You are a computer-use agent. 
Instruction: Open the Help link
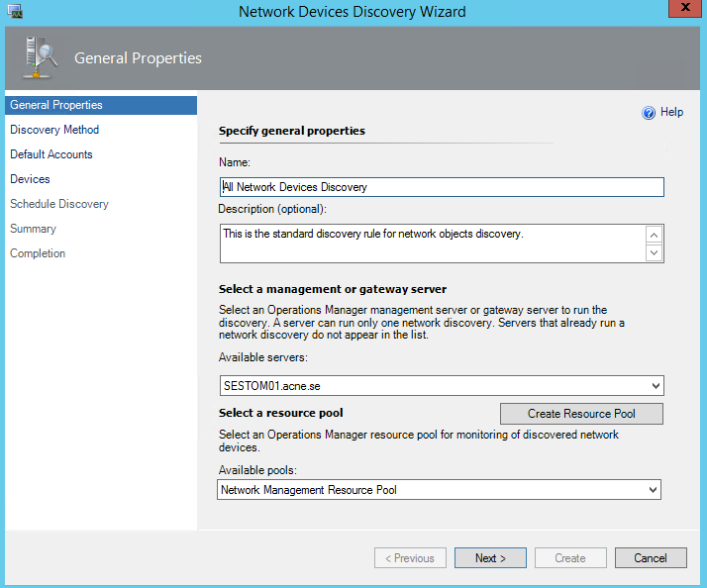(672, 113)
